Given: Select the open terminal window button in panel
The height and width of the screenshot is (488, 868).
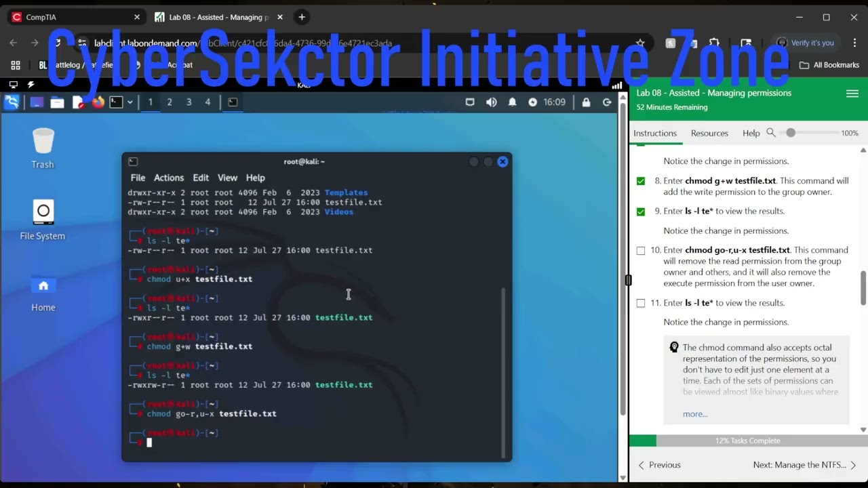Looking at the screenshot, I should click(233, 102).
